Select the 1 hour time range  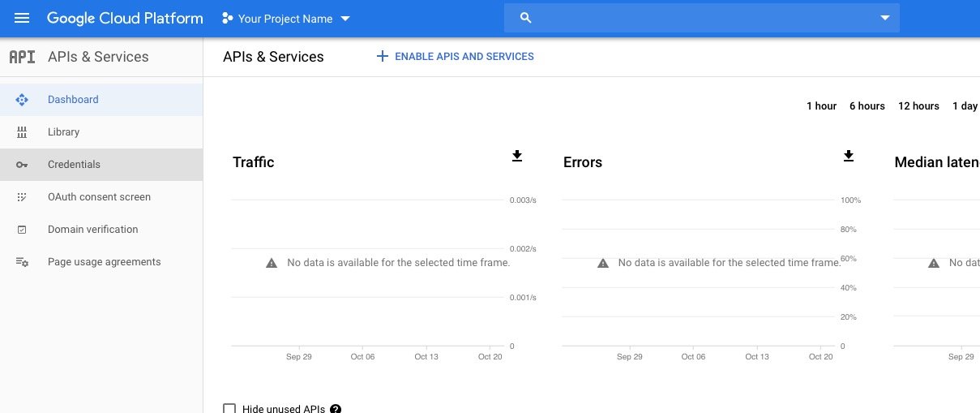821,106
